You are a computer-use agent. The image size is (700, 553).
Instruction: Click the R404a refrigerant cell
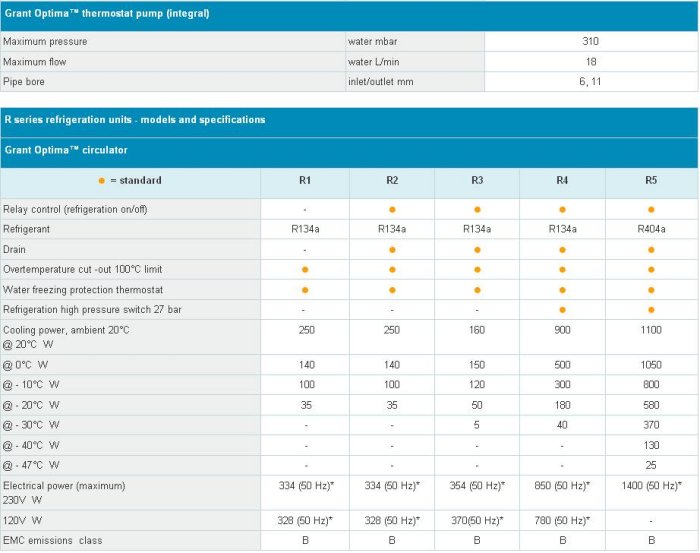tap(651, 229)
